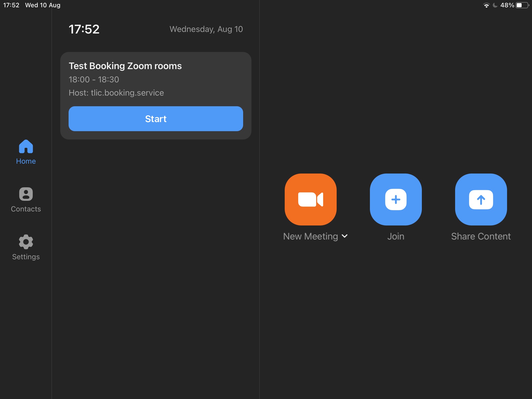Click the New Meeting text label
The width and height of the screenshot is (532, 399).
[310, 236]
